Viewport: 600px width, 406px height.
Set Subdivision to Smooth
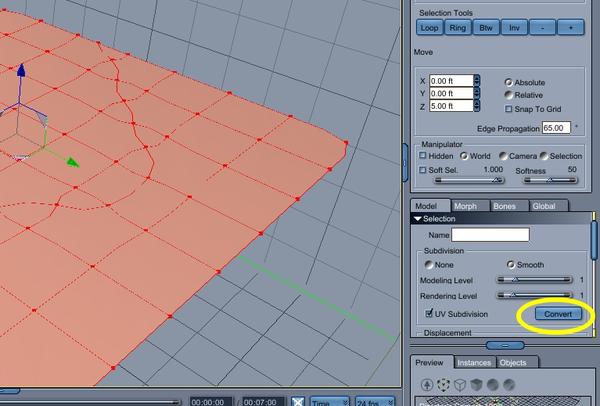pos(511,264)
